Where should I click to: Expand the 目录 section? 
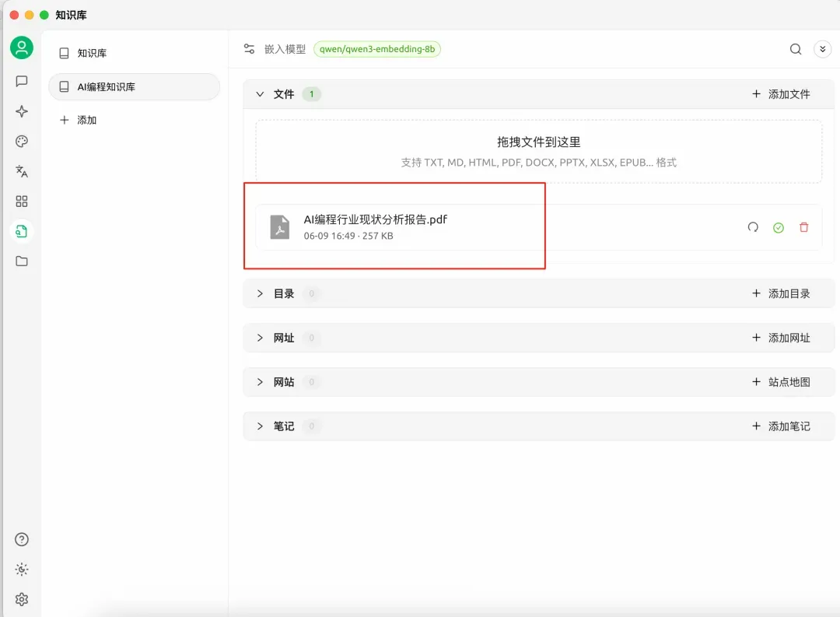pos(260,294)
